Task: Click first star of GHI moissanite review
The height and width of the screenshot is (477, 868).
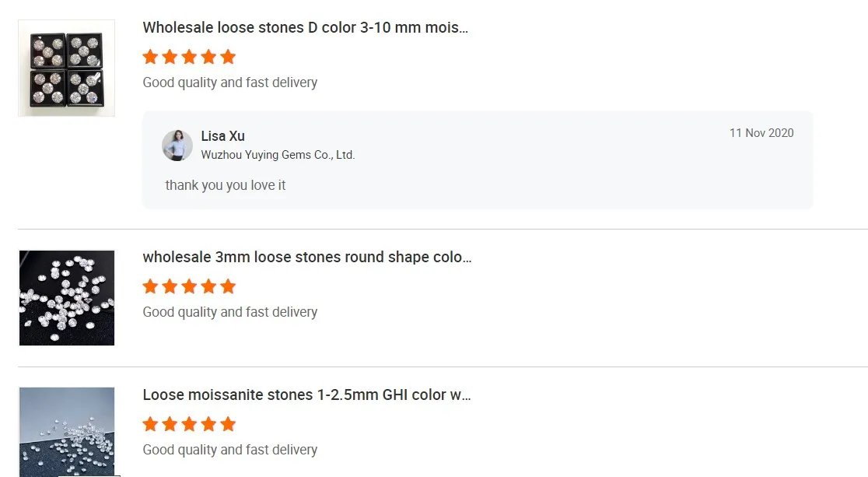Action: pyautogui.click(x=151, y=424)
